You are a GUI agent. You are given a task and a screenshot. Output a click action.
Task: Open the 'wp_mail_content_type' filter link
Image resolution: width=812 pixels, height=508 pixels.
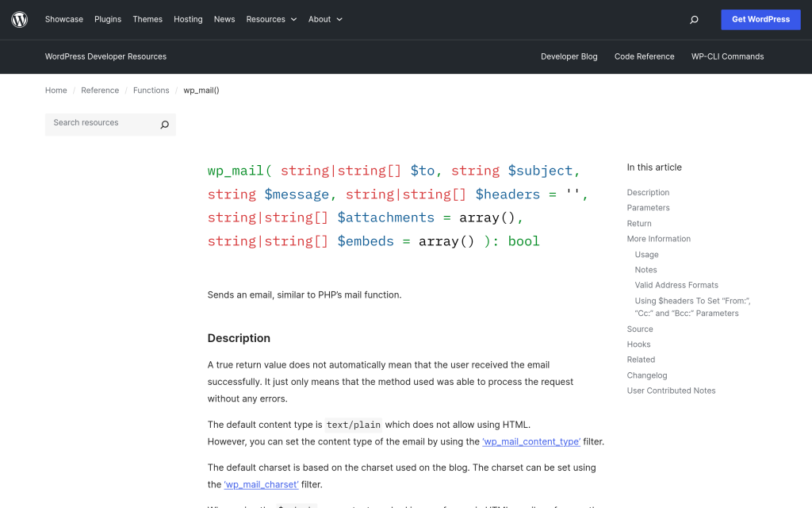pos(531,441)
